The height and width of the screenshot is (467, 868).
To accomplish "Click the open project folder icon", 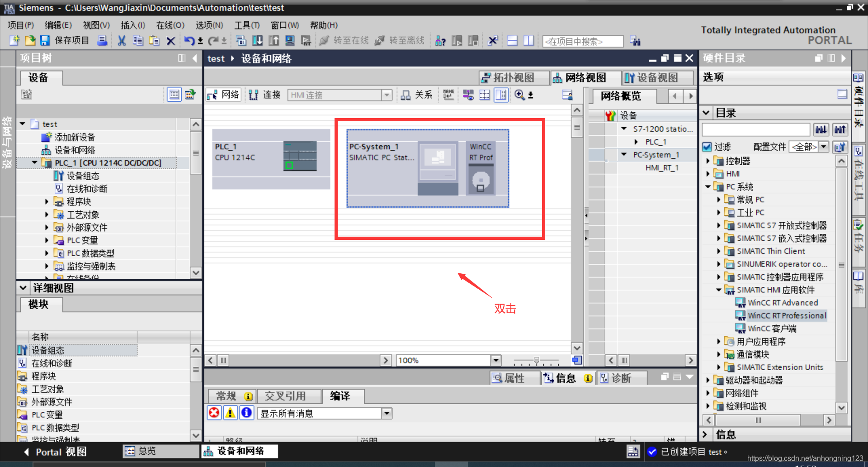I will (30, 41).
